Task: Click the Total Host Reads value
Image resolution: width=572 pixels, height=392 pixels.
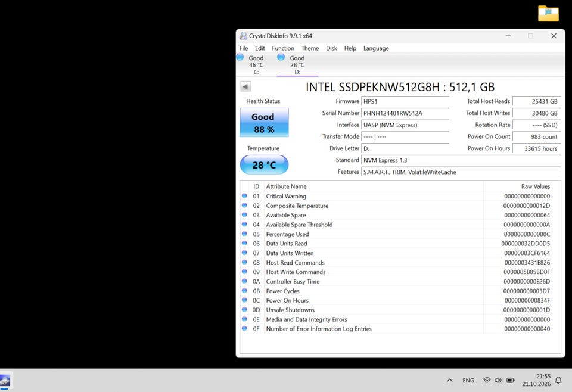Action: (536, 101)
